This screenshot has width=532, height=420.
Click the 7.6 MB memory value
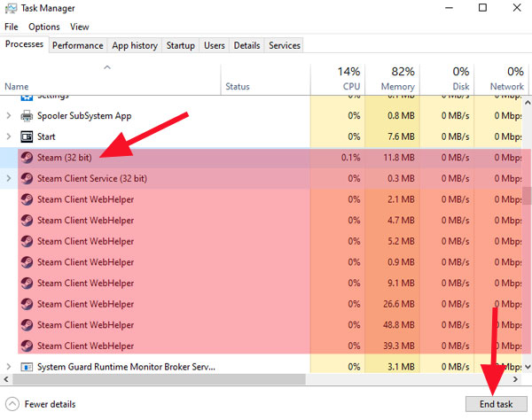401,136
